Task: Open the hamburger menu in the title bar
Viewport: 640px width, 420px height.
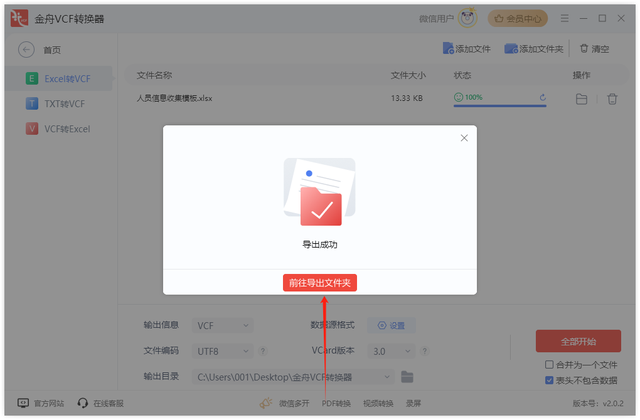Action: tap(564, 18)
